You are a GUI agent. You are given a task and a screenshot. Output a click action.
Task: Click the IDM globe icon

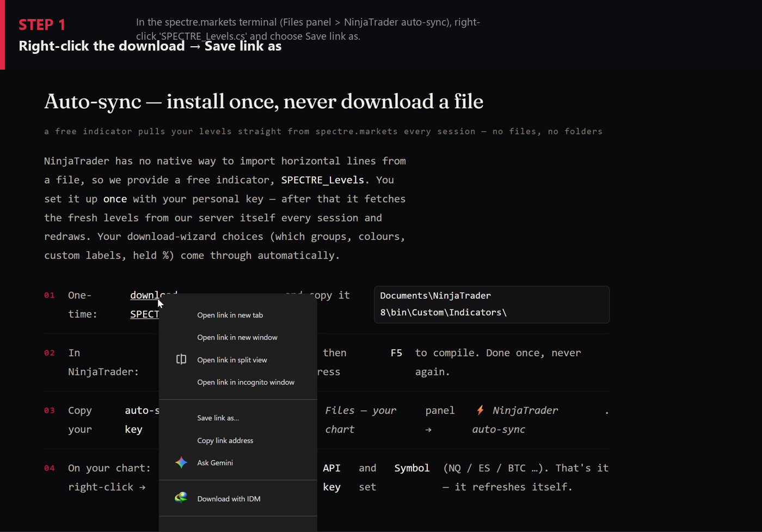[181, 498]
